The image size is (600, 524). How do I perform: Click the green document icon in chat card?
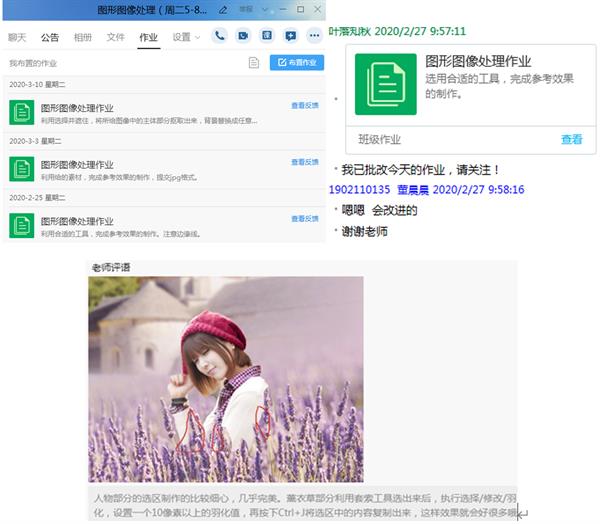pos(383,81)
